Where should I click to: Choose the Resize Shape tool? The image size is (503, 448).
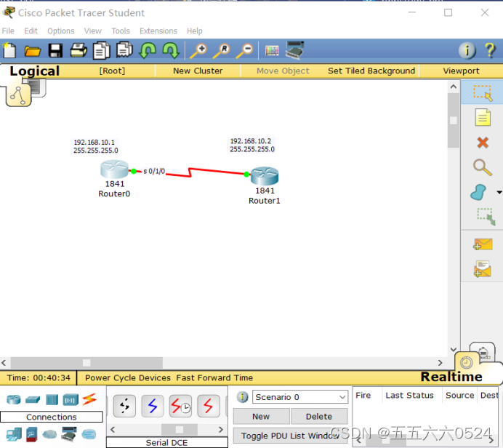click(486, 217)
